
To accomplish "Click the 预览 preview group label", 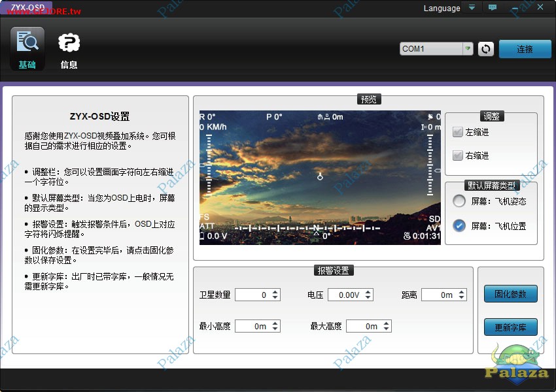I will click(x=369, y=99).
